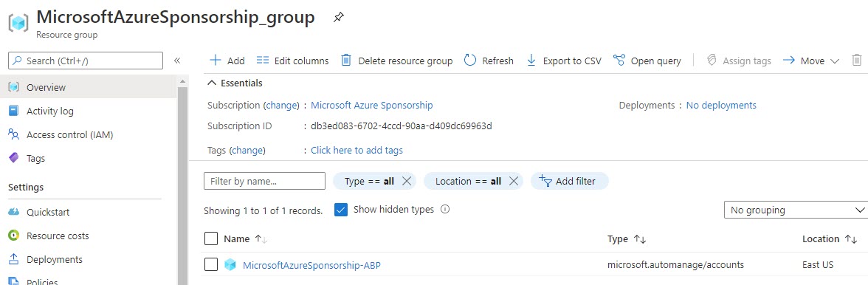
Task: Click the Access control (IAM) icon
Action: point(14,134)
